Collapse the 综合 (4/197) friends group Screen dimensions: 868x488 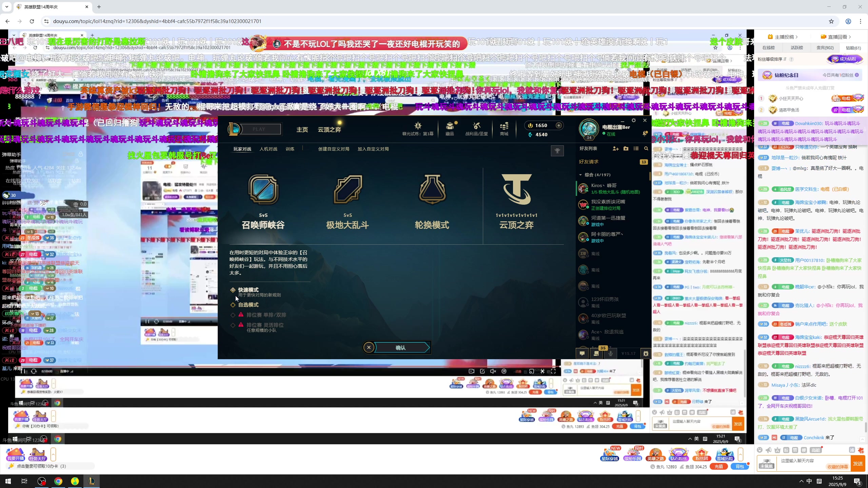tap(580, 175)
